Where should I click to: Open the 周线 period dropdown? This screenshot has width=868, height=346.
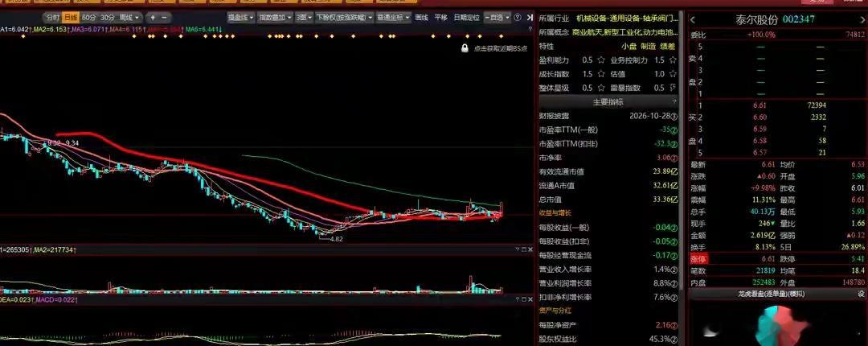[130, 18]
